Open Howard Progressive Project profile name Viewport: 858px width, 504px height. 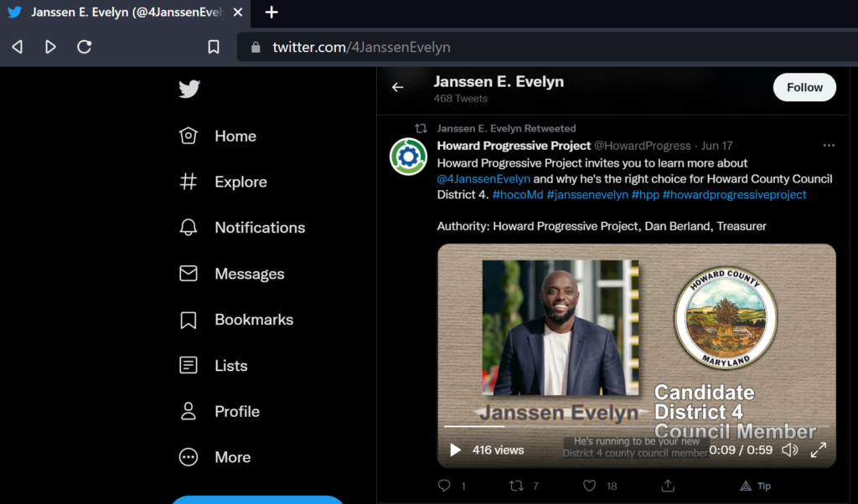point(514,146)
